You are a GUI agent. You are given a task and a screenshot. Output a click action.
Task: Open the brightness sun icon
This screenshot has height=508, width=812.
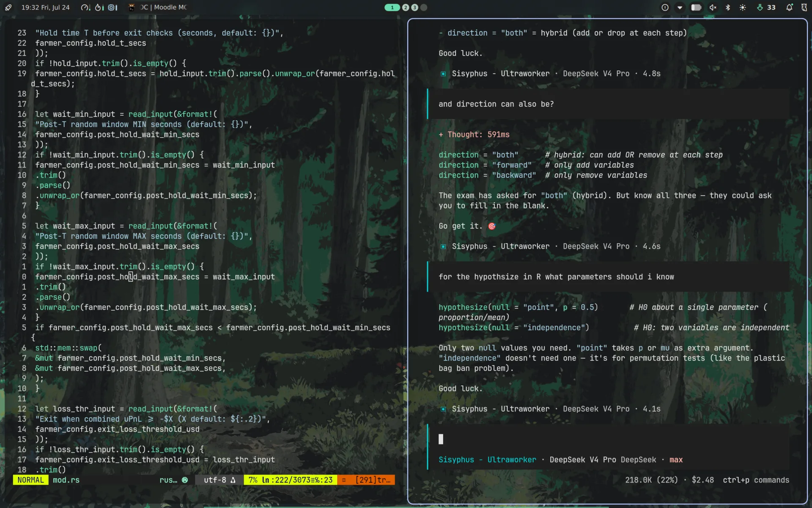(x=743, y=7)
